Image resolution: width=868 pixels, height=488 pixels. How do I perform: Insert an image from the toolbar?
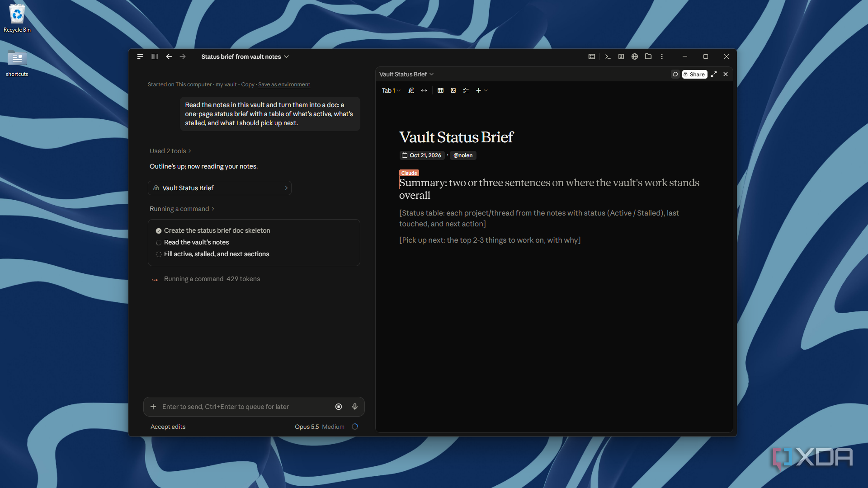(x=453, y=90)
